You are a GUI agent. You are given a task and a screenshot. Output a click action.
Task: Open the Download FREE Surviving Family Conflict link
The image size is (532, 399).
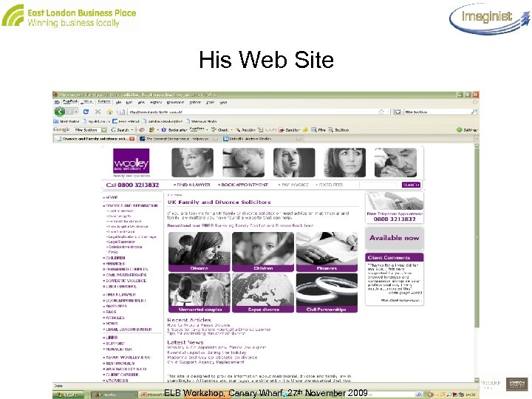240,225
